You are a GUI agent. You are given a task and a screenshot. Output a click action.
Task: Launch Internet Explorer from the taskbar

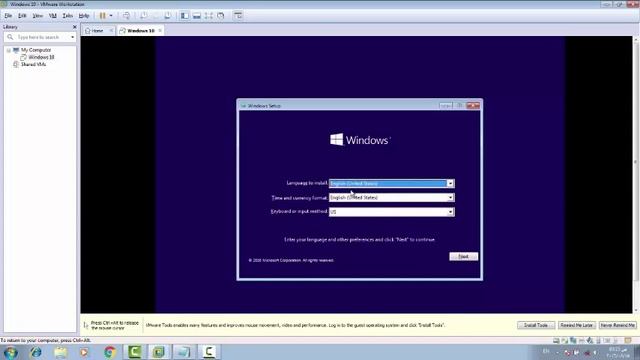36,352
